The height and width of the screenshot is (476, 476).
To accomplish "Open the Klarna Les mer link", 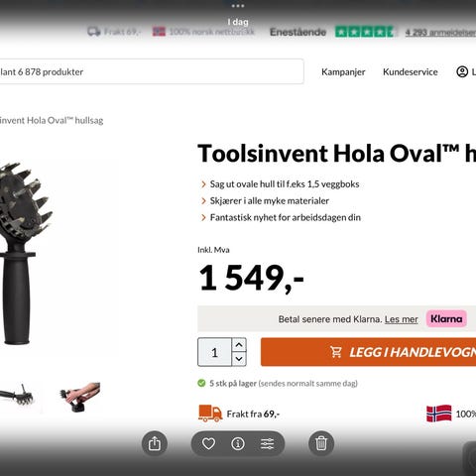I will pos(401,319).
